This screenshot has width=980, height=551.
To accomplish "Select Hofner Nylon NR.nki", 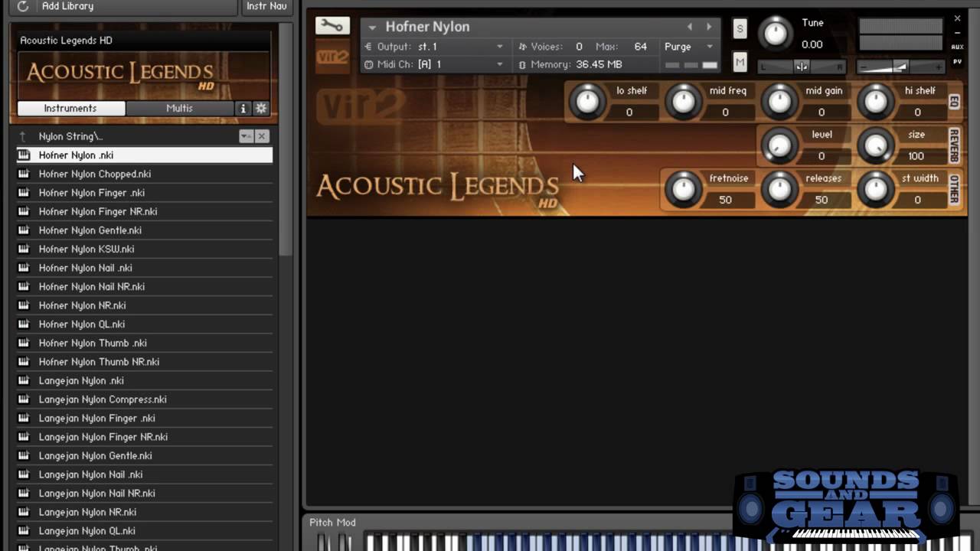I will (x=145, y=305).
